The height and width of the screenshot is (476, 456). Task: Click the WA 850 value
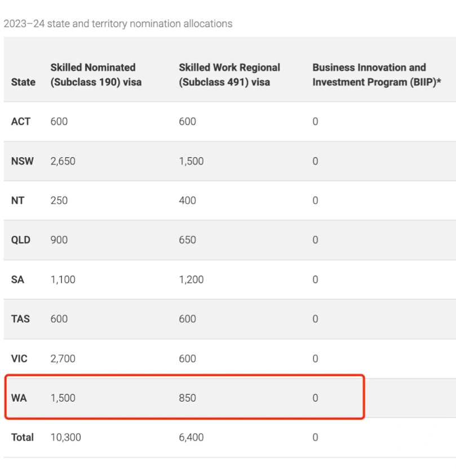pyautogui.click(x=188, y=398)
